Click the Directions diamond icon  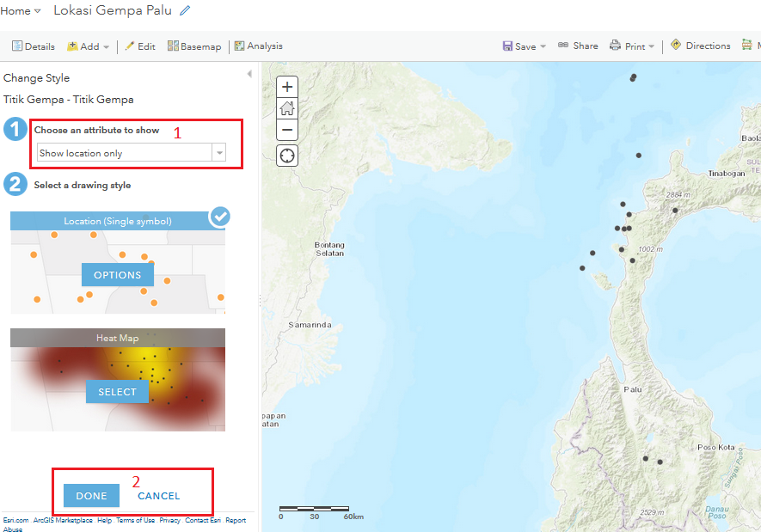(676, 45)
